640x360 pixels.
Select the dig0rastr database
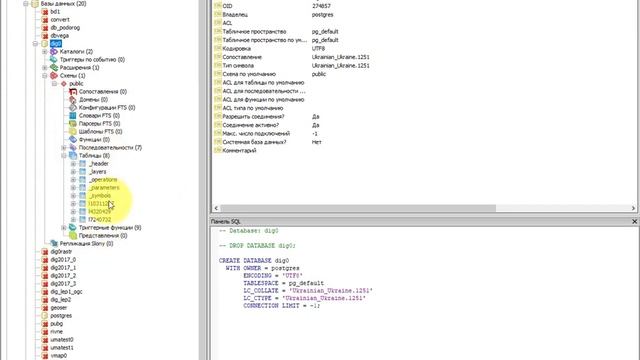[x=61, y=252]
